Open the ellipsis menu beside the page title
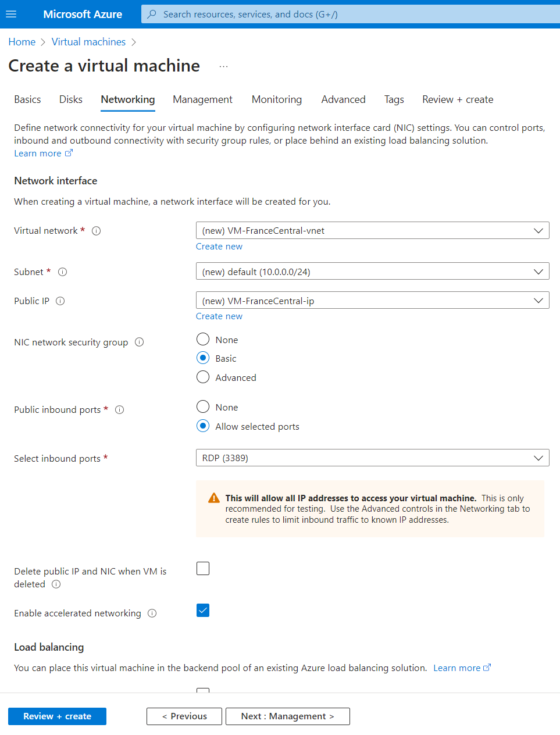 223,66
